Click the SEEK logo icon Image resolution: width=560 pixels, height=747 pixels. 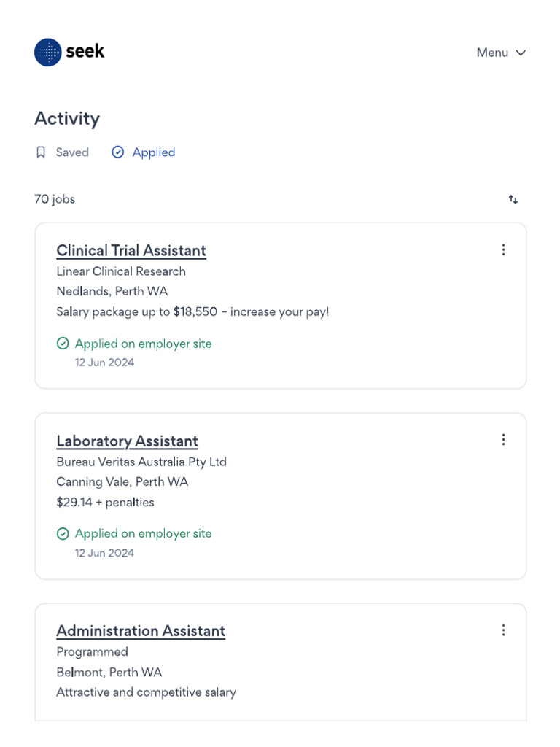48,52
